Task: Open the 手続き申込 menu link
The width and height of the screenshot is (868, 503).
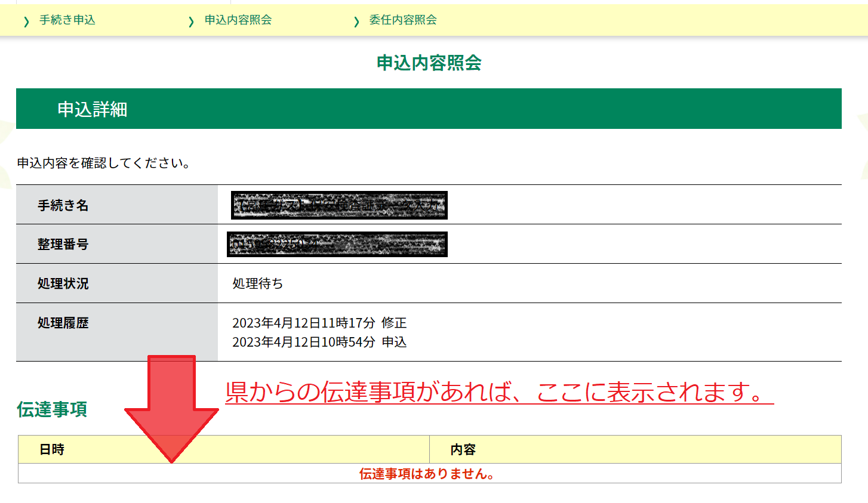Action: [x=67, y=20]
